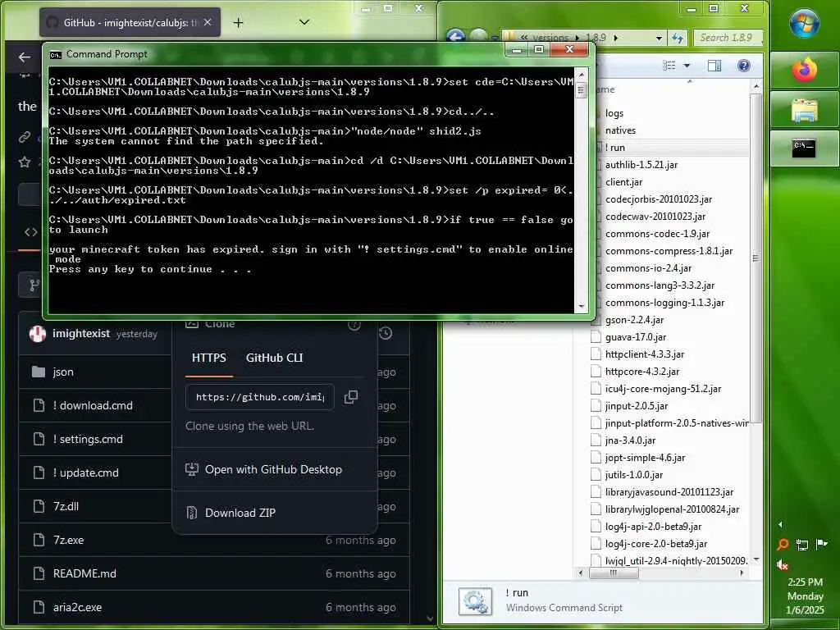
Task: Click the copy URL icon in Clone panel
Action: (x=351, y=397)
